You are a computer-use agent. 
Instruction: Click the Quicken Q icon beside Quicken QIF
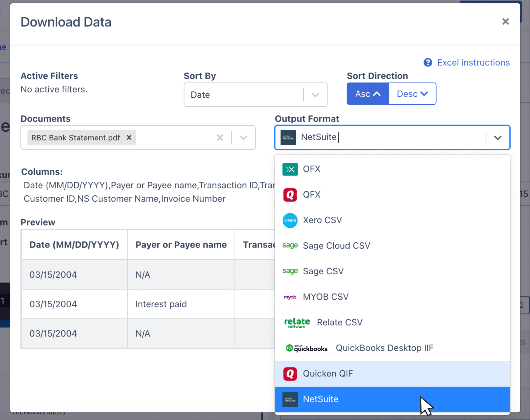290,373
